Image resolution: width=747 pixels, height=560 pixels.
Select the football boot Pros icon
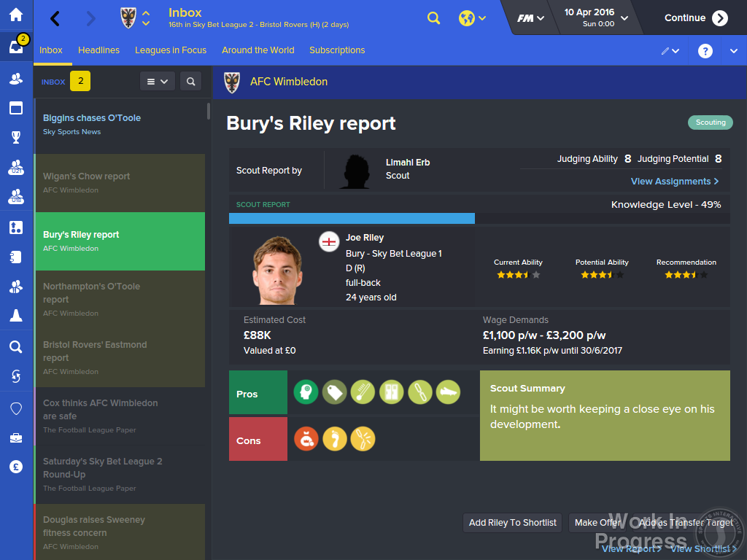coord(448,392)
